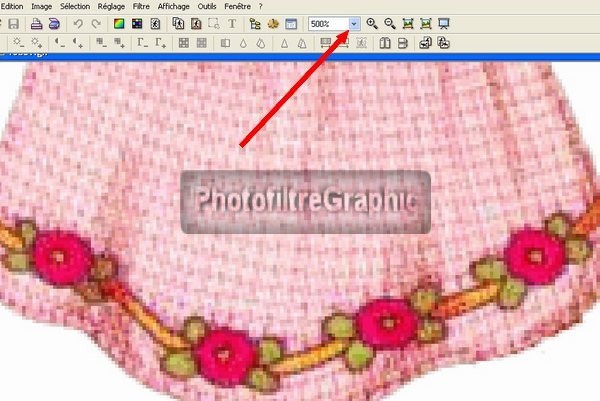Click the Redo arrow icon
The width and height of the screenshot is (600, 401).
tap(96, 23)
